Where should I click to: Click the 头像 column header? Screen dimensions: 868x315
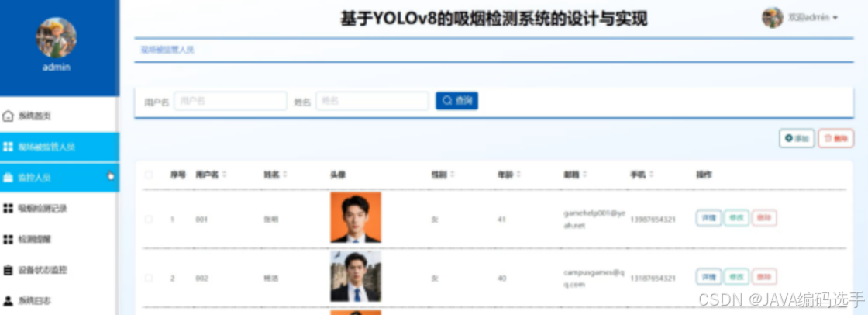pos(338,175)
